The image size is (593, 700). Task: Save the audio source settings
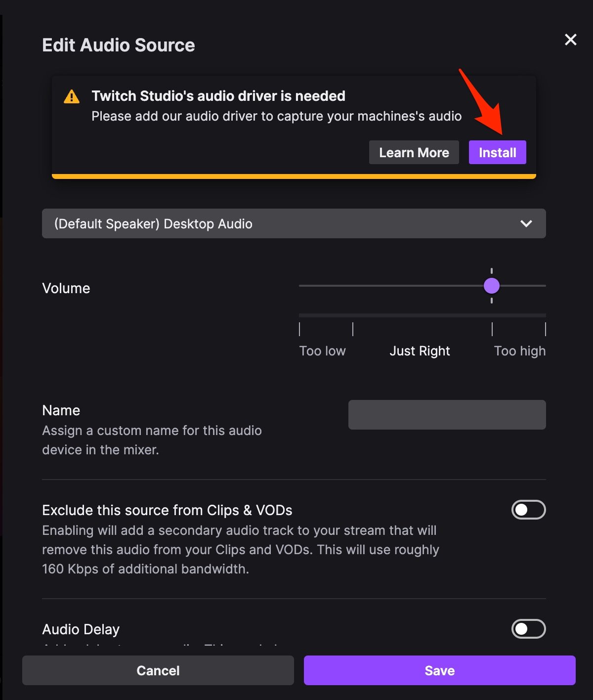pyautogui.click(x=439, y=670)
